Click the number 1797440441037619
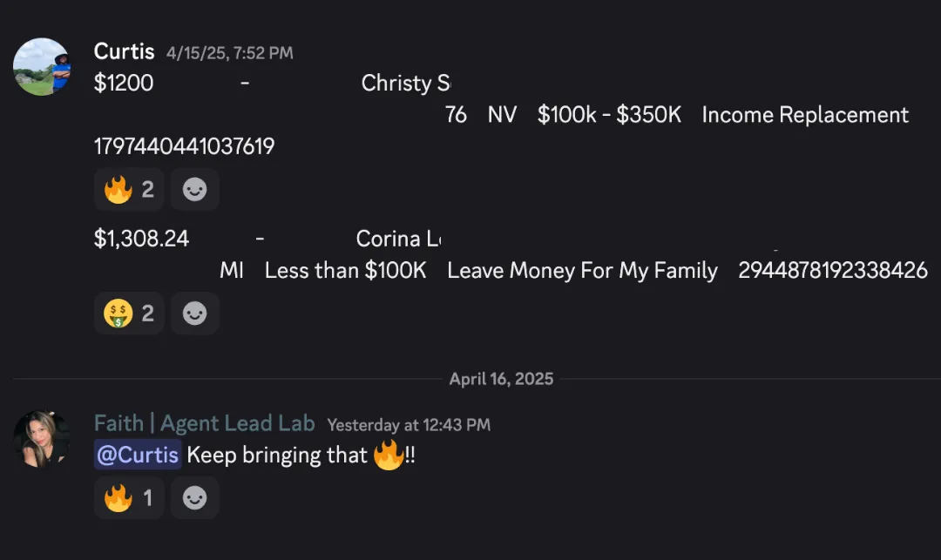 184,146
